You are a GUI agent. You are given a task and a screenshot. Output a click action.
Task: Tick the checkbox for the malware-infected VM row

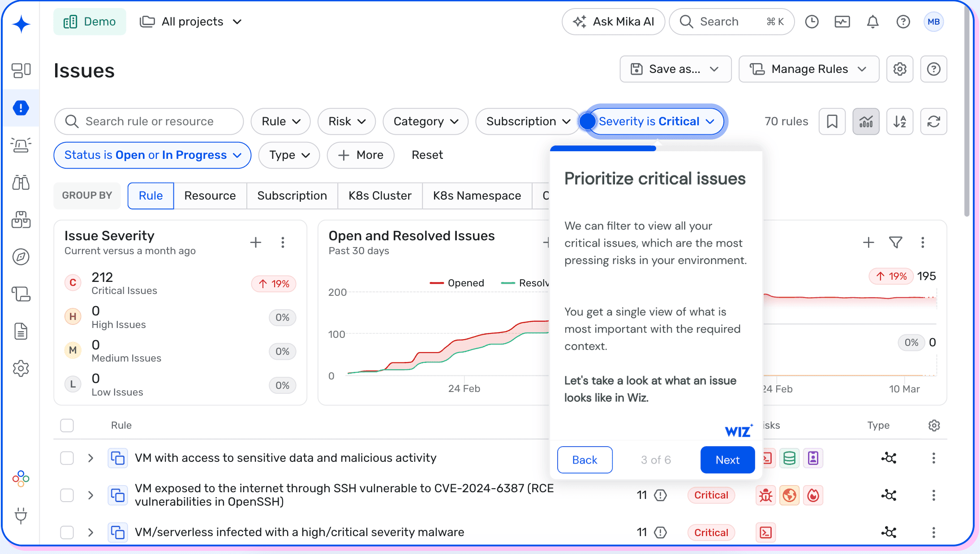67,532
